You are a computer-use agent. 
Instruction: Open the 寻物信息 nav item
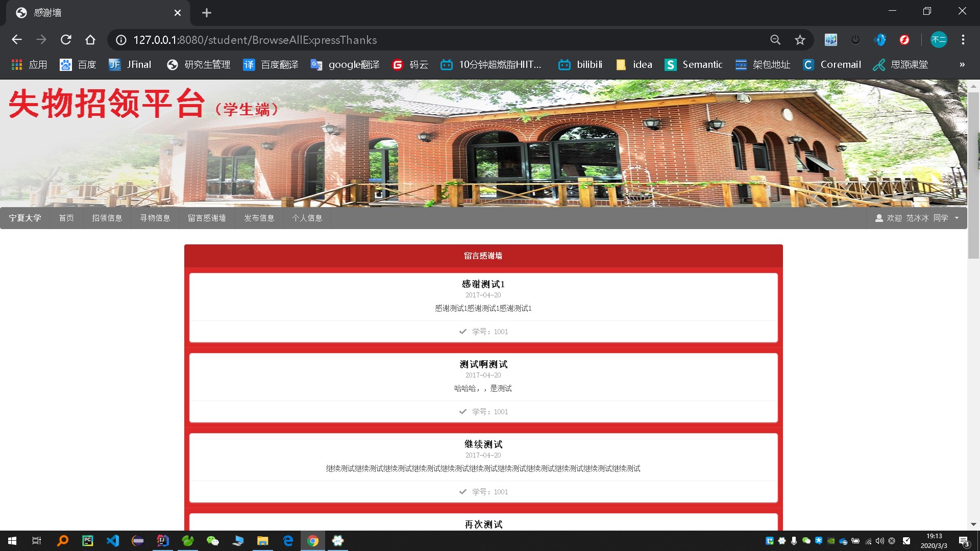coord(155,218)
